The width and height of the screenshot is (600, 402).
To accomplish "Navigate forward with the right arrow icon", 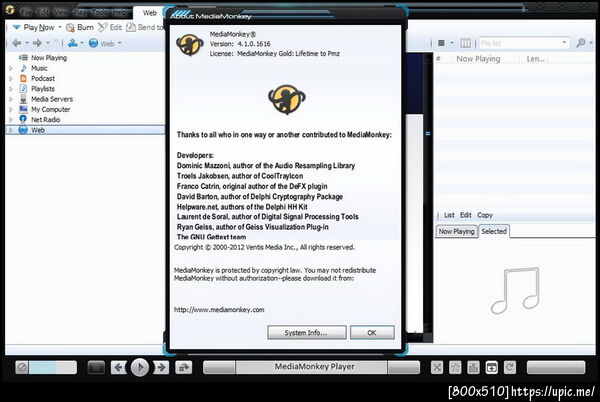I will pos(38,43).
